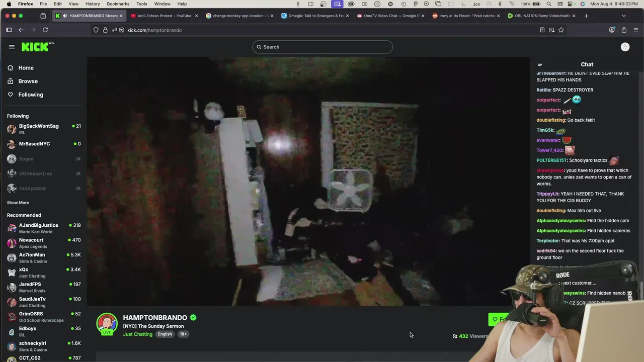Open xQc recommended channel
The image size is (644, 362).
point(44,273)
